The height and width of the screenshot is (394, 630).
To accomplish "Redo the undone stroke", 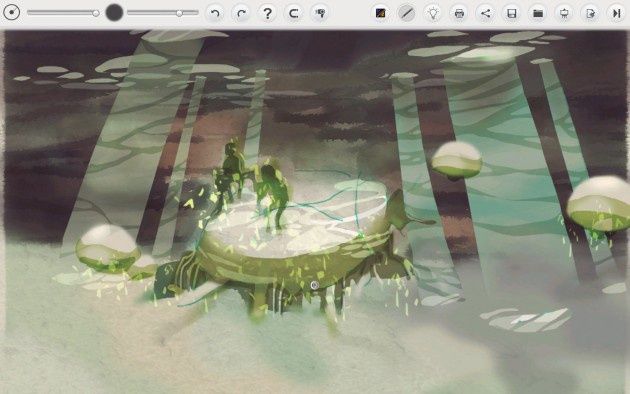I will (241, 13).
